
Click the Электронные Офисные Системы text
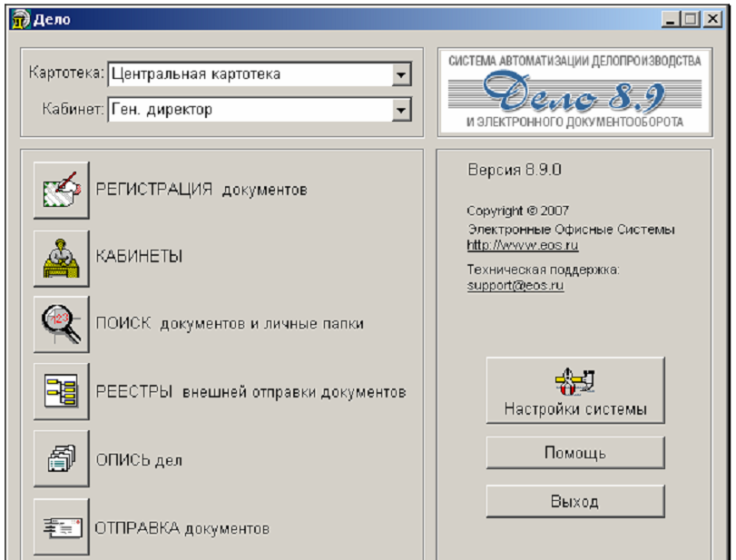571,230
